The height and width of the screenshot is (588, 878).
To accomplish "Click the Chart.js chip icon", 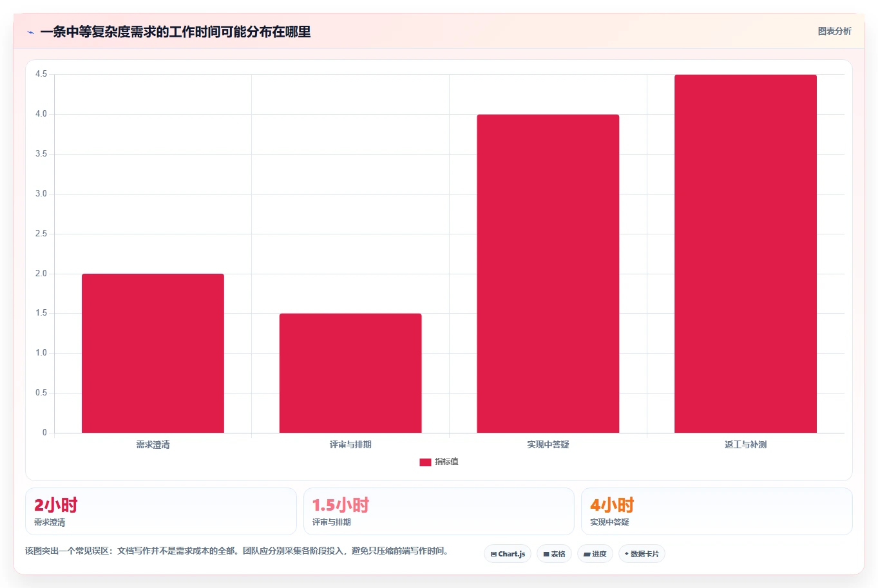I will point(493,554).
